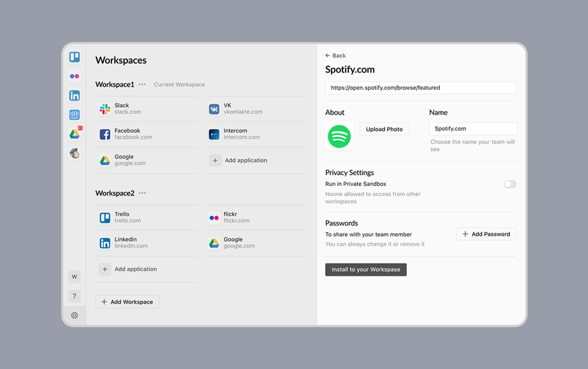Open Workspace2 more options menu
Image resolution: width=588 pixels, height=369 pixels.
pyautogui.click(x=142, y=193)
